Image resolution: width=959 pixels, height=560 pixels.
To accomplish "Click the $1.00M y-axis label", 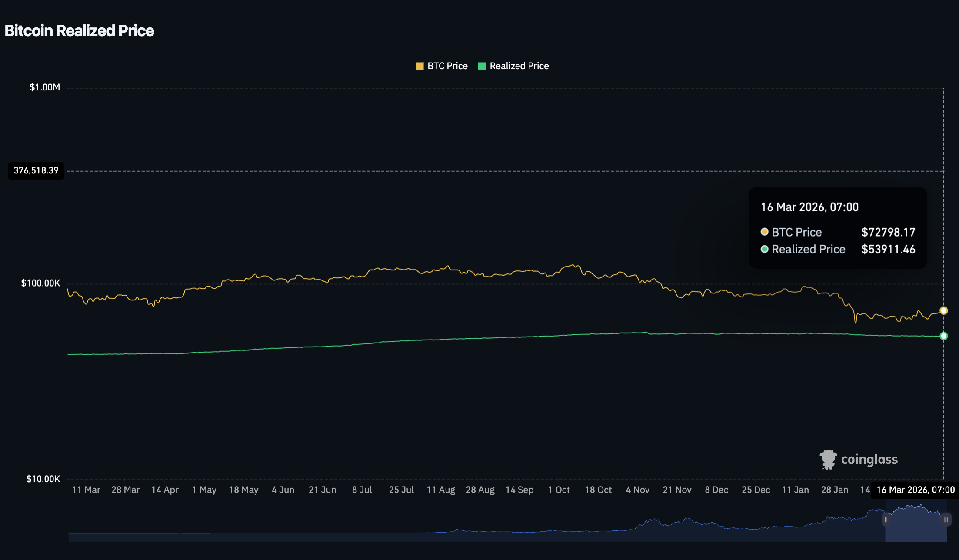I will pos(44,87).
